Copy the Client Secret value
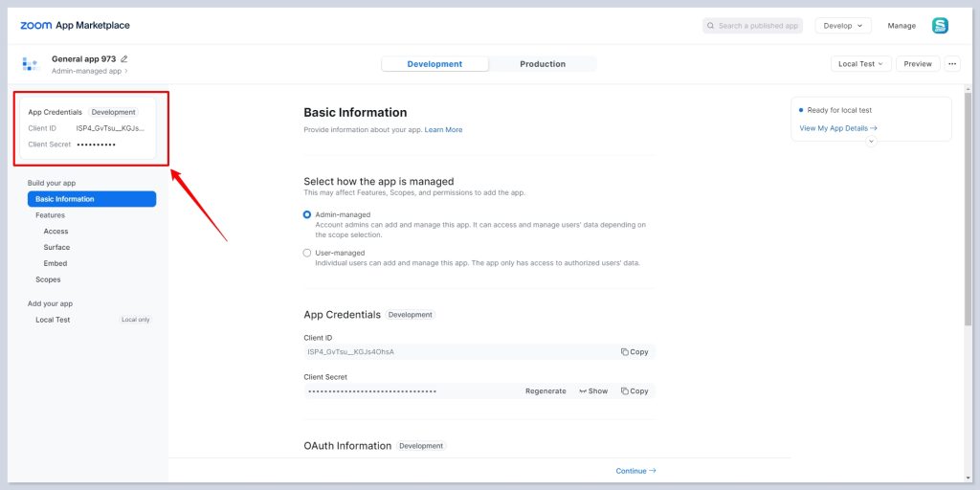This screenshot has height=490, width=980. tap(635, 391)
